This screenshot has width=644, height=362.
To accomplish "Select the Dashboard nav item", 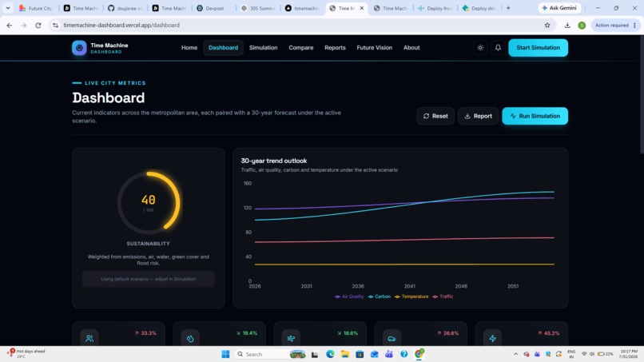I will pos(223,48).
